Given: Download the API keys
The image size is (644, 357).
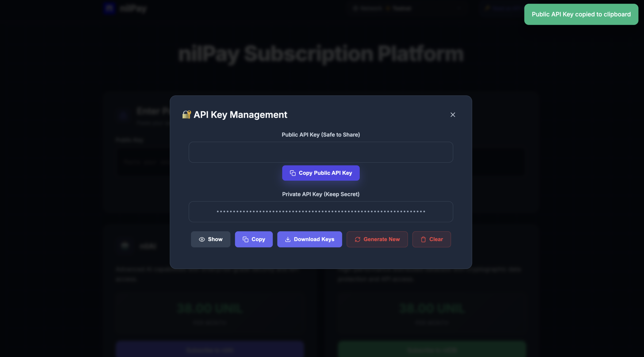Looking at the screenshot, I should 309,239.
